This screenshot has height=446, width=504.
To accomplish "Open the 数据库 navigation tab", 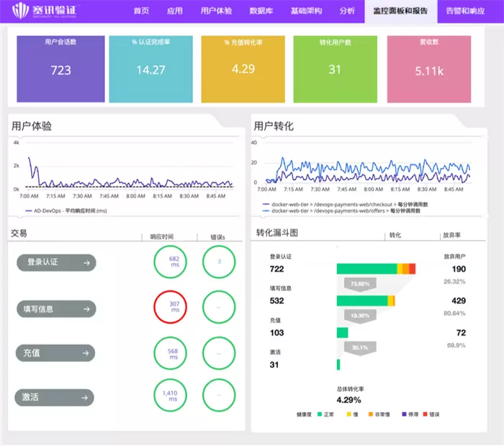I will pyautogui.click(x=260, y=12).
